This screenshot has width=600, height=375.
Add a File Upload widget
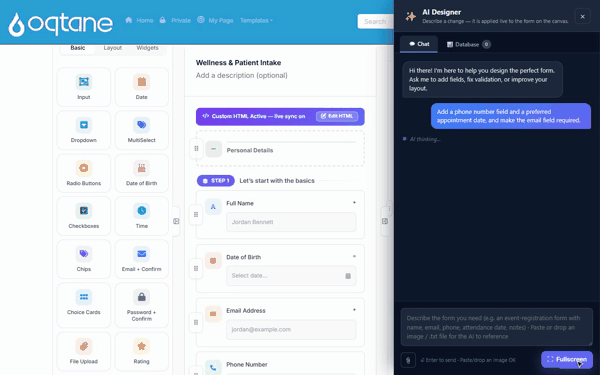click(84, 352)
